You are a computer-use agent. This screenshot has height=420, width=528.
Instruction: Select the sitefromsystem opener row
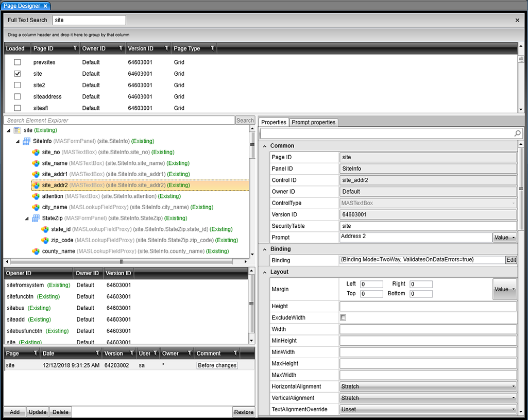pyautogui.click(x=126, y=285)
